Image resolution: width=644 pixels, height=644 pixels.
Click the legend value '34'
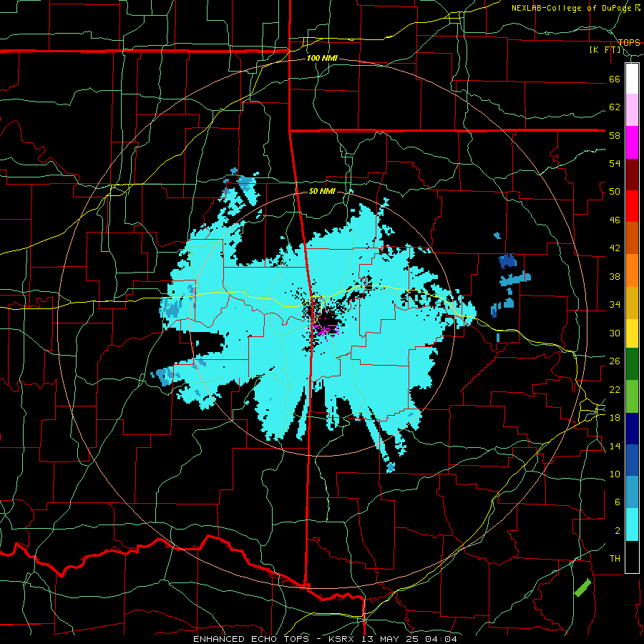(x=615, y=304)
